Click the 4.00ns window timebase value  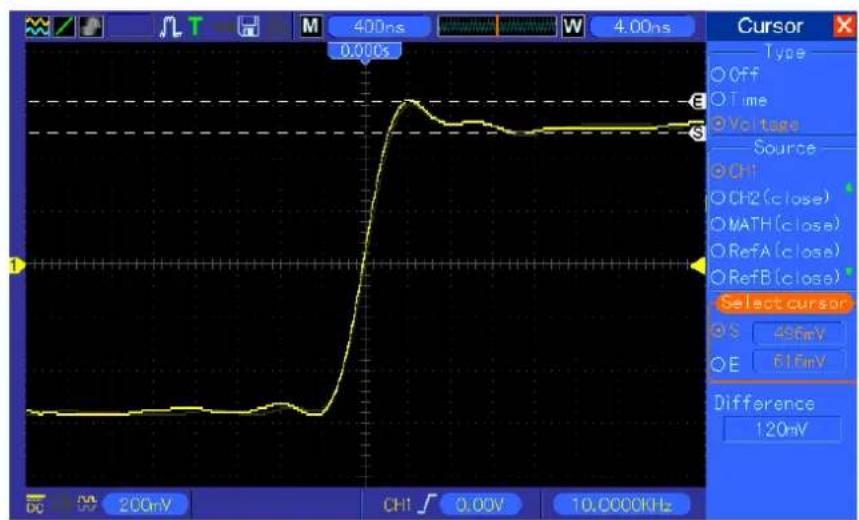642,26
